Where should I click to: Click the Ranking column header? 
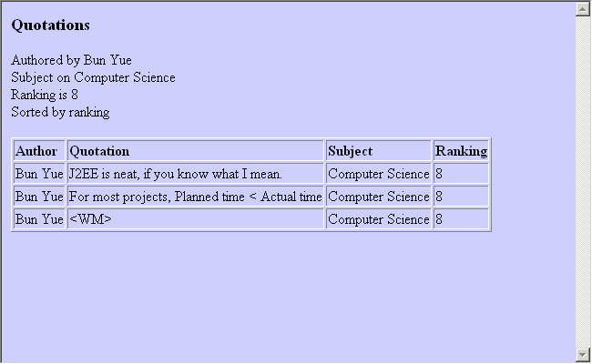tap(461, 151)
